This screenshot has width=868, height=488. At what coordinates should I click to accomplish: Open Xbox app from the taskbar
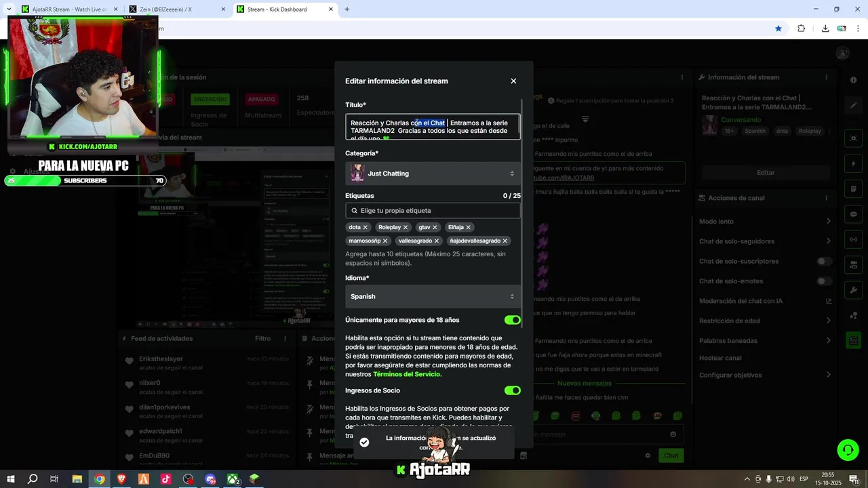click(233, 479)
